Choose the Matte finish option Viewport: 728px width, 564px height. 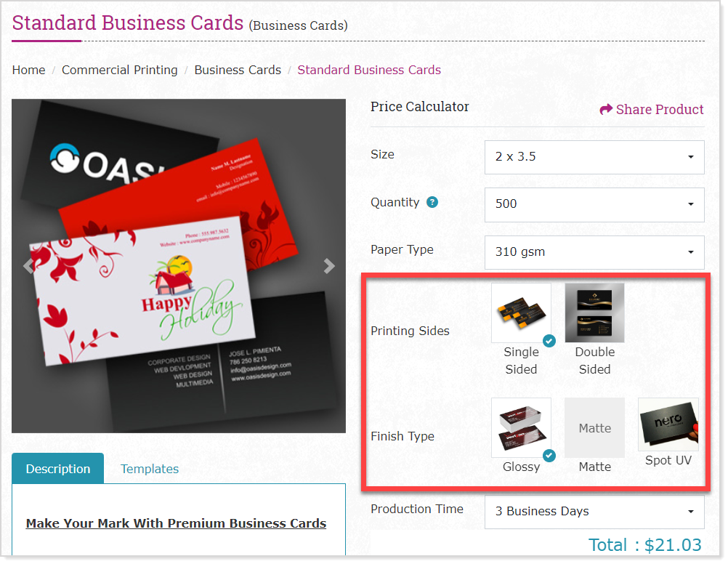[x=594, y=427]
